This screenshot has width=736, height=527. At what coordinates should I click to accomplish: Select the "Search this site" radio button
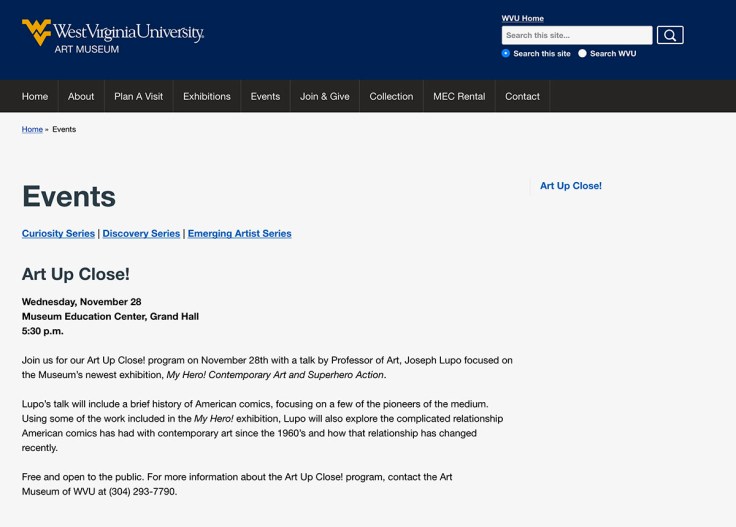506,53
